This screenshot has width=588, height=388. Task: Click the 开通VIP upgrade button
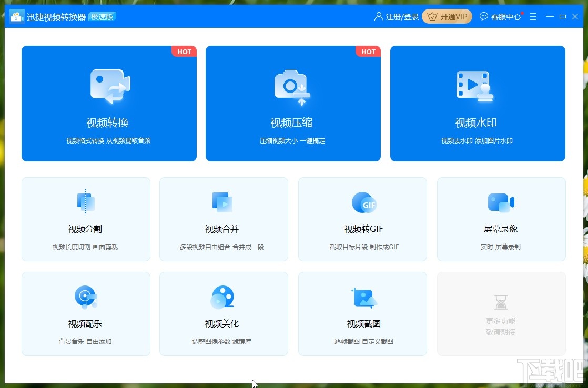point(447,16)
